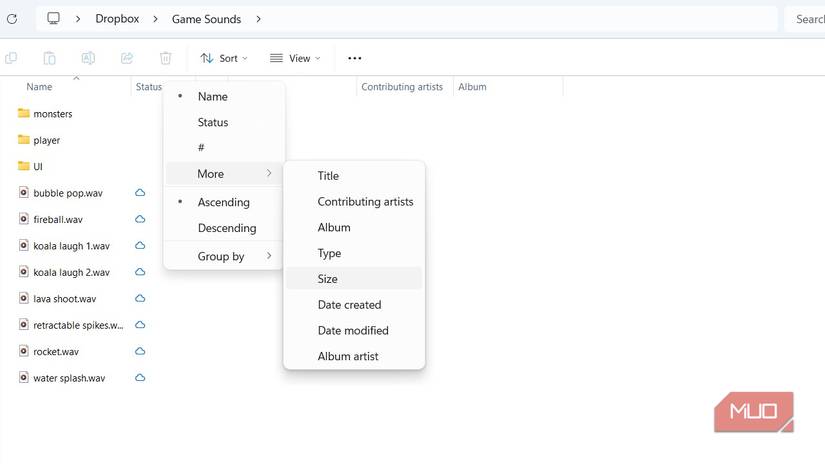
Task: Select Ascending sort order option
Action: pyautogui.click(x=224, y=202)
